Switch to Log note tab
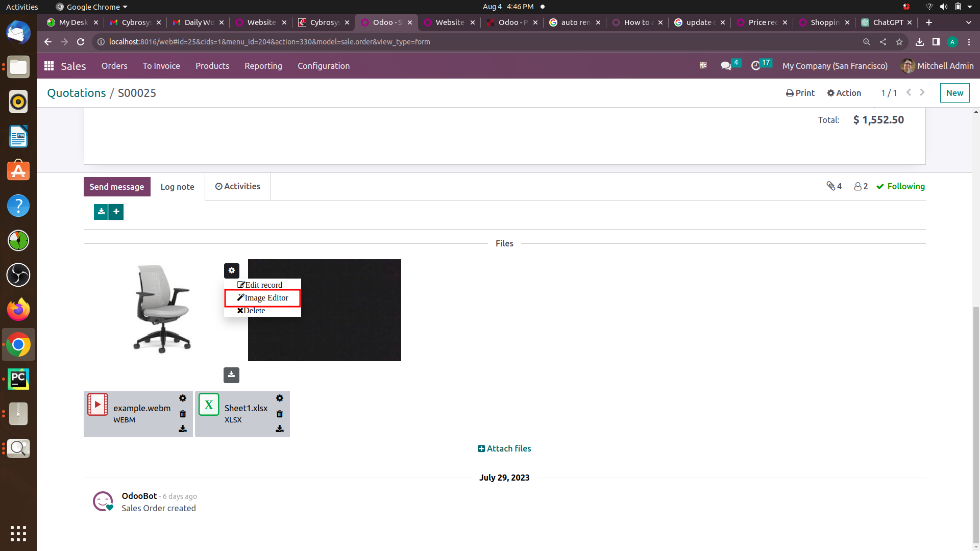The height and width of the screenshot is (551, 980). coord(177,187)
